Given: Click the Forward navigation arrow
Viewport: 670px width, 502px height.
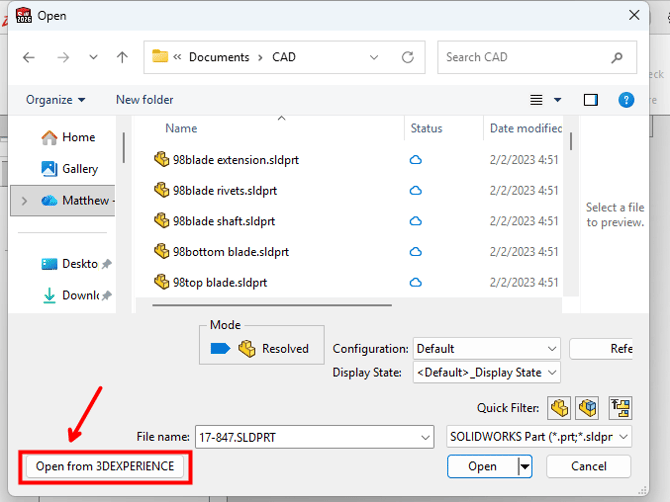Looking at the screenshot, I should [63, 57].
